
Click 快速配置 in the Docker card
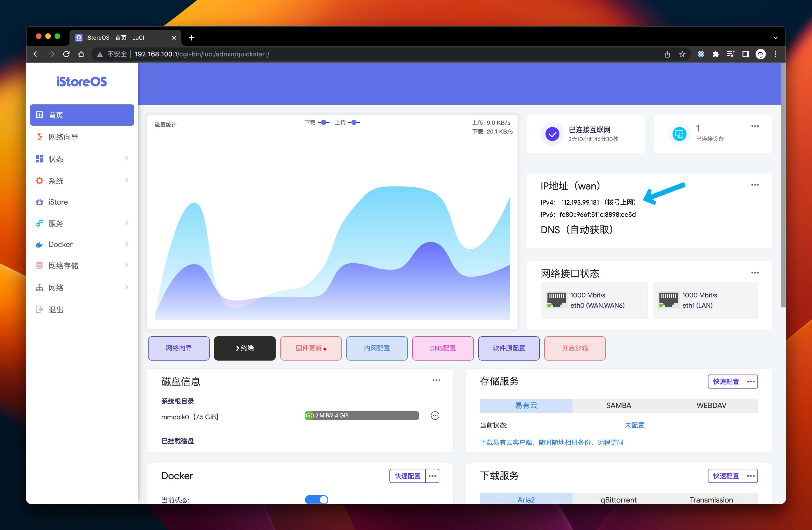407,476
